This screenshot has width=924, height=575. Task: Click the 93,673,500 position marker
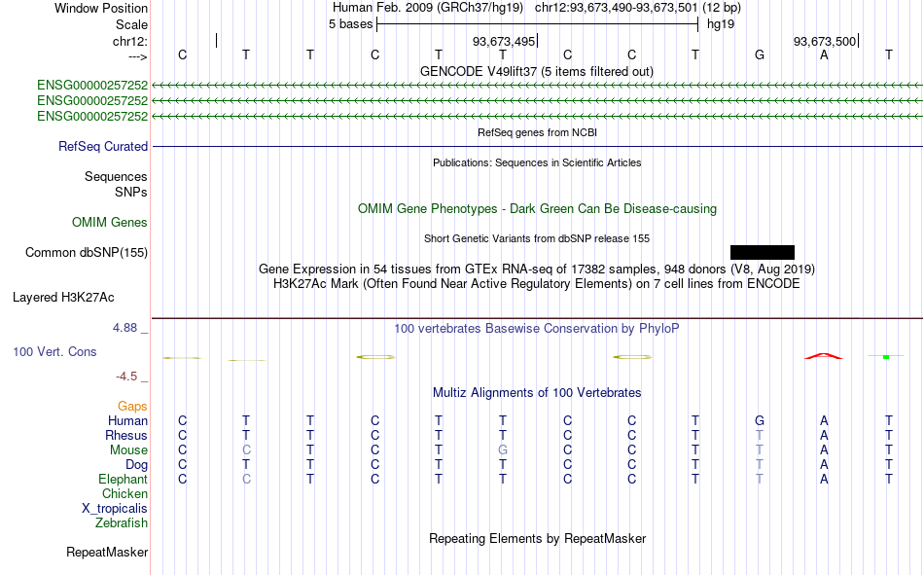point(825,41)
